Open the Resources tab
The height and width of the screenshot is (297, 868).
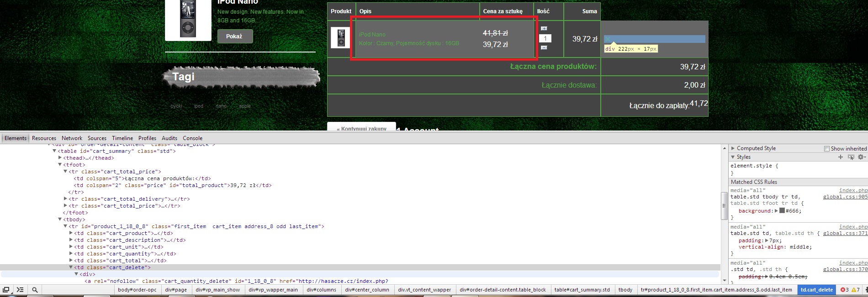click(44, 138)
